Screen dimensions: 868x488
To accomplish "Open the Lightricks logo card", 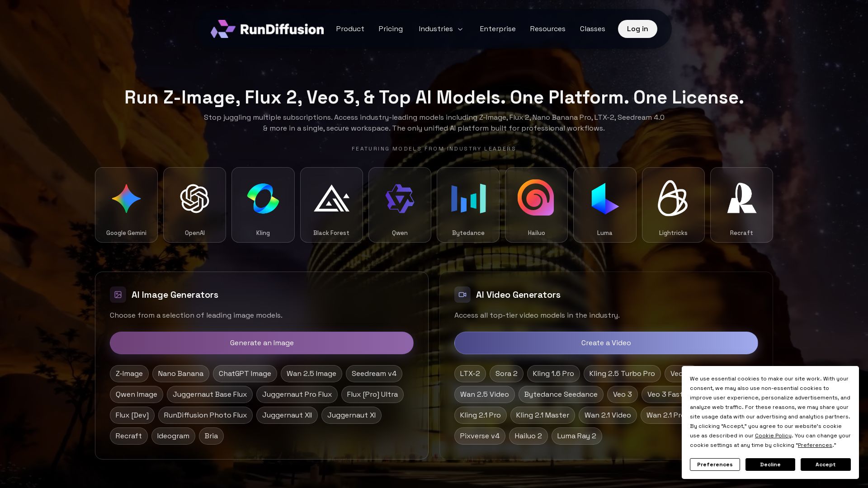I will coord(673,205).
